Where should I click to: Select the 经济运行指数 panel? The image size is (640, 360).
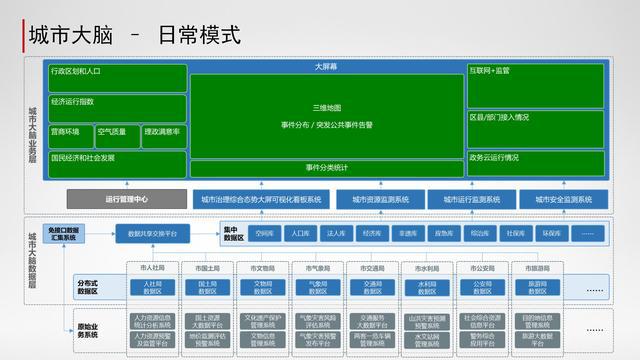[x=118, y=109]
